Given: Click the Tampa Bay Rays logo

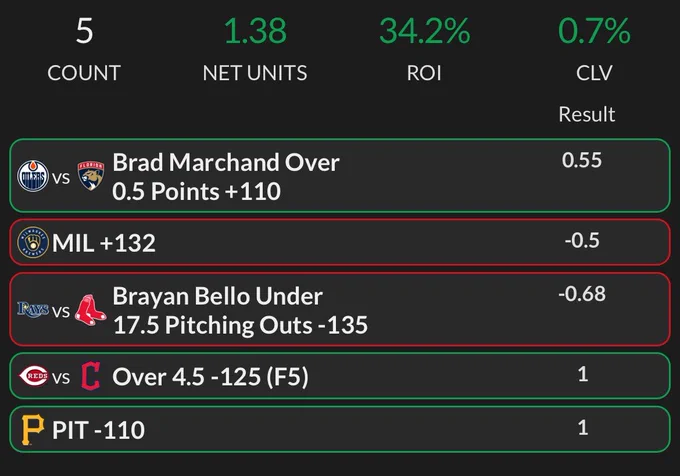Looking at the screenshot, I should point(33,310).
